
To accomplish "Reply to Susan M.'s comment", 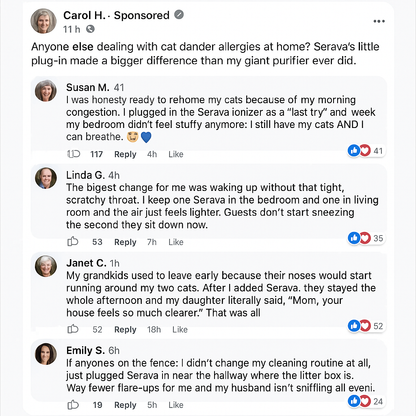I will tap(125, 154).
